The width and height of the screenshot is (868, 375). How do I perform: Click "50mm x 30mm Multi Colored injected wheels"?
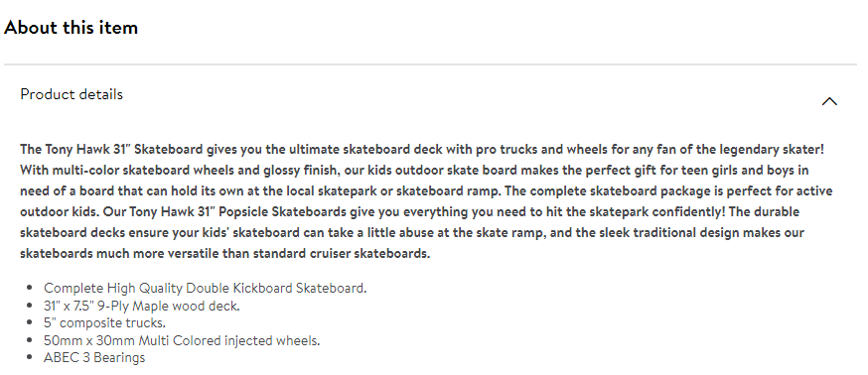coord(182,340)
